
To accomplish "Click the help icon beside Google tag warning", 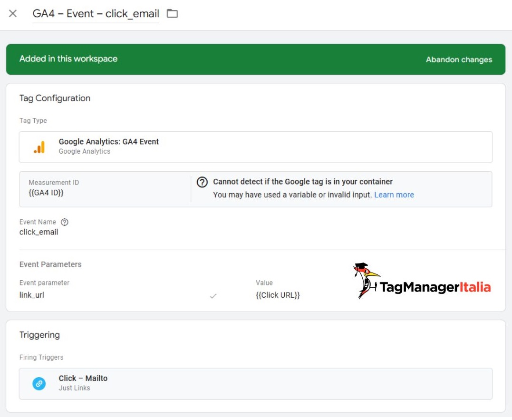I will tap(202, 182).
